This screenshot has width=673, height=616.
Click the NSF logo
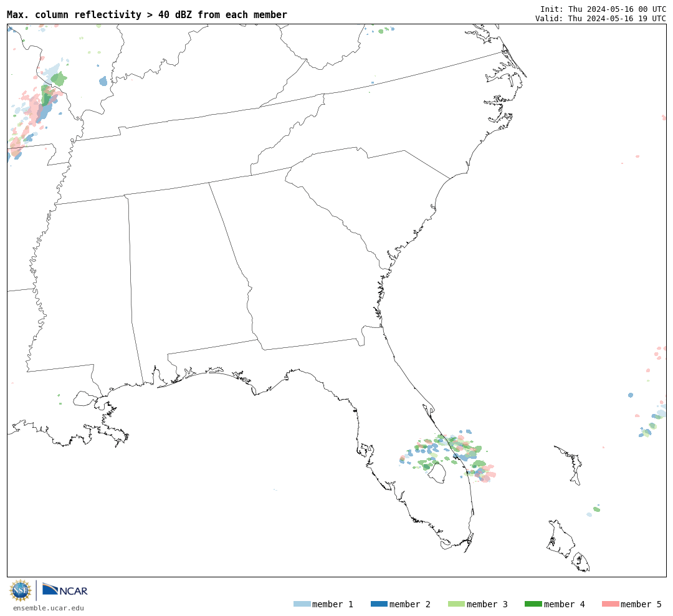[20, 590]
